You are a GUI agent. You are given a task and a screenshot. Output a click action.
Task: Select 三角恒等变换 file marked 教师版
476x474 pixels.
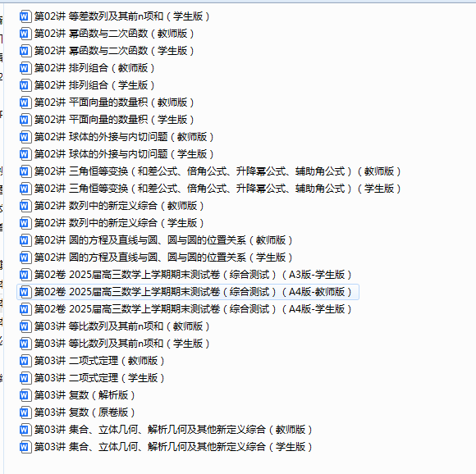(210, 171)
